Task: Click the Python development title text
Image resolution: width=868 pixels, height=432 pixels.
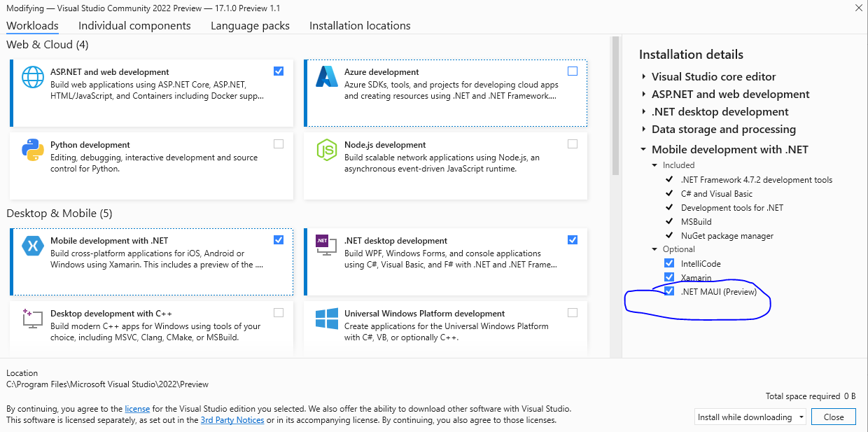Action: pyautogui.click(x=90, y=145)
